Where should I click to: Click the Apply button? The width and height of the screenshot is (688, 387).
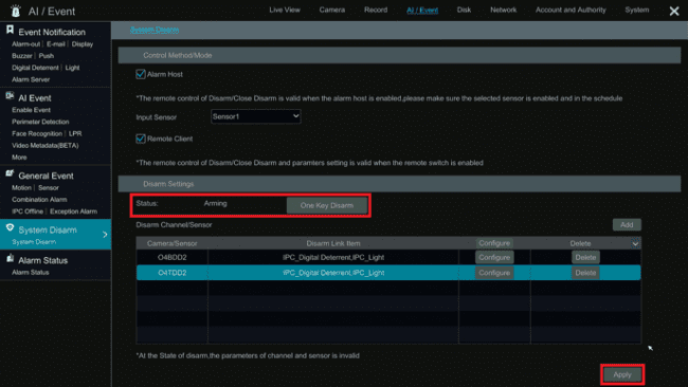622,375
